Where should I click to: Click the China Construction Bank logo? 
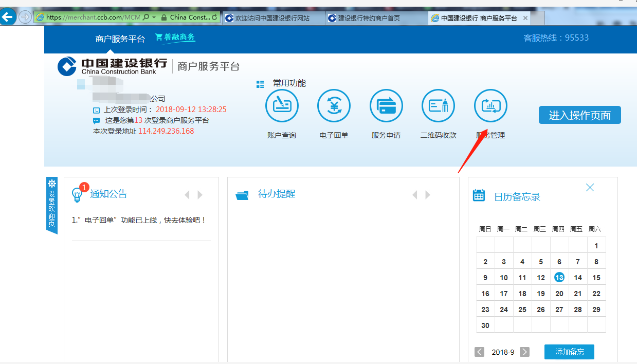coord(112,66)
